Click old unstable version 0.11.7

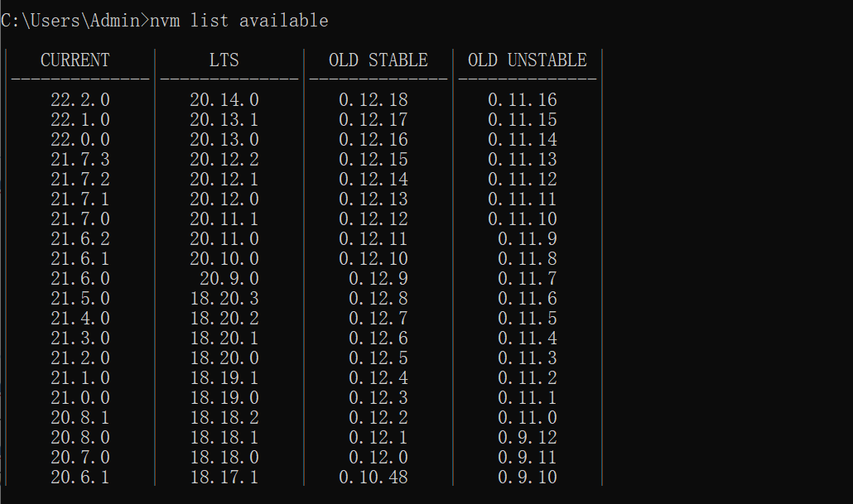click(528, 278)
